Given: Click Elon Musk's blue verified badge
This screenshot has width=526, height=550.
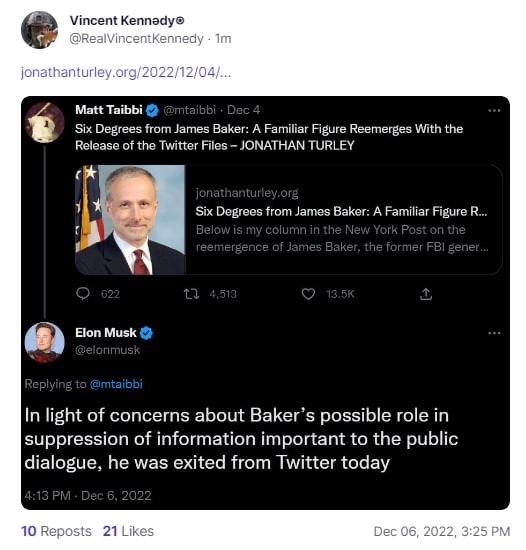Looking at the screenshot, I should pyautogui.click(x=146, y=333).
